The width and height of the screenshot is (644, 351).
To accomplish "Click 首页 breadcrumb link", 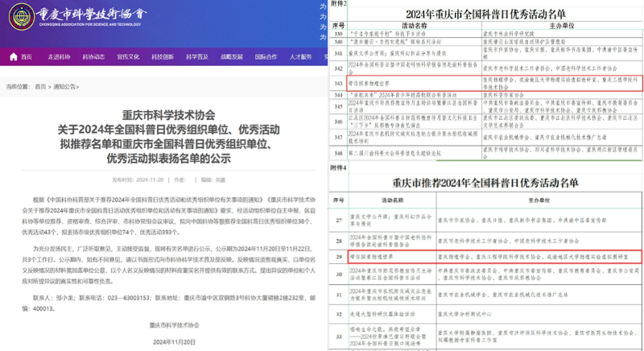I will coord(40,86).
